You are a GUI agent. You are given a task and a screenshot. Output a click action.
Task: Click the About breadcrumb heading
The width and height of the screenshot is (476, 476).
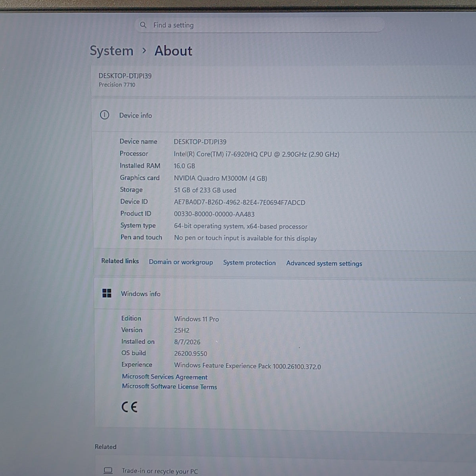[x=173, y=51]
